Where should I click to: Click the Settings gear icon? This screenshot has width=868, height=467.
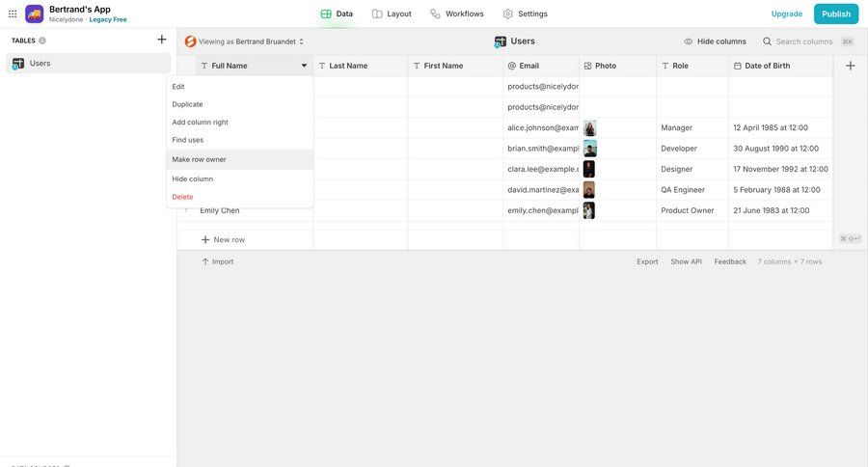[507, 14]
